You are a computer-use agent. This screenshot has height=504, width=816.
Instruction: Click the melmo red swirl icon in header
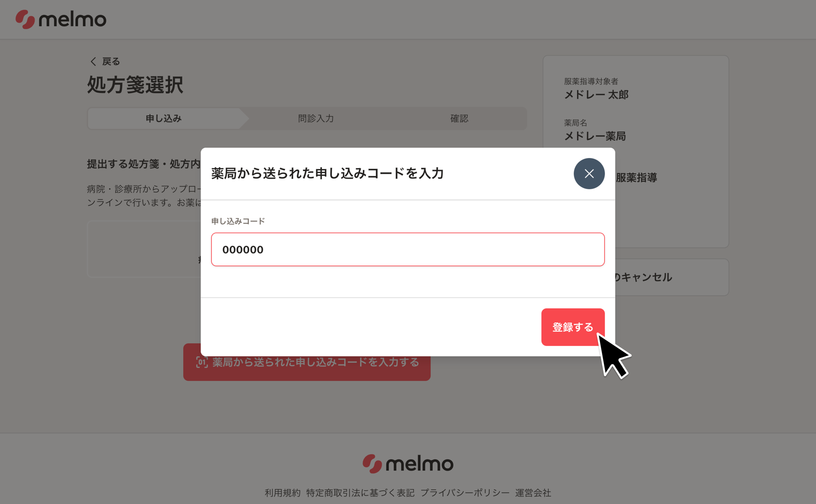[25, 19]
